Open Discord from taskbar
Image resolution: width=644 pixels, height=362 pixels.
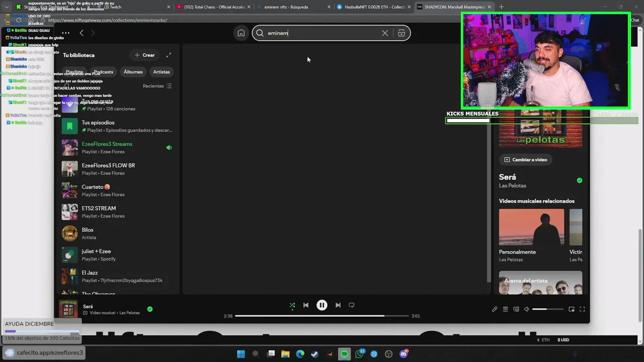404,354
